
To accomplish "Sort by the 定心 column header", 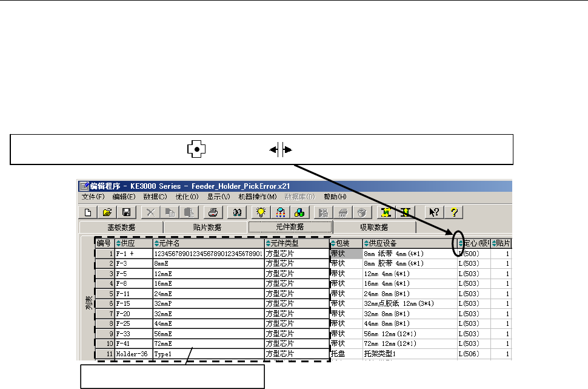I will (x=474, y=243).
